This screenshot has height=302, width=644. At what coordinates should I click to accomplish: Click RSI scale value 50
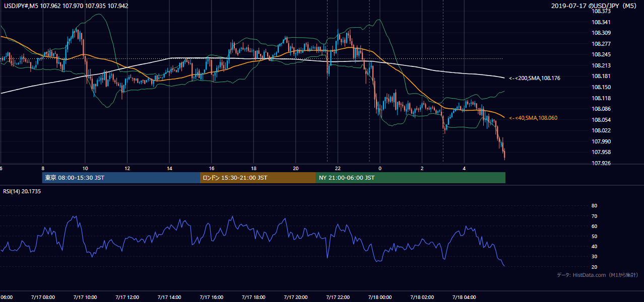[594, 236]
